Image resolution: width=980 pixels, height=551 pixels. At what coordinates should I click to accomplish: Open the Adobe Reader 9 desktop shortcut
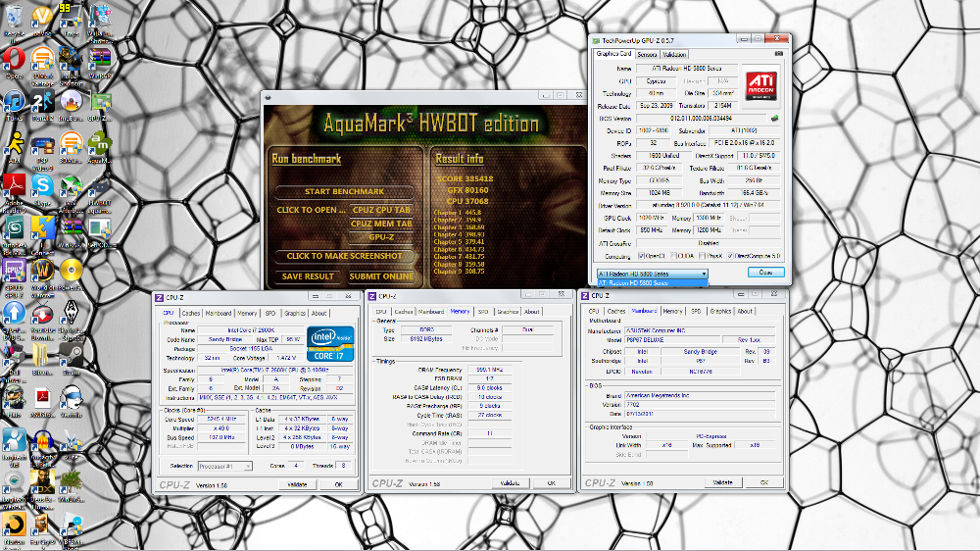tap(14, 188)
